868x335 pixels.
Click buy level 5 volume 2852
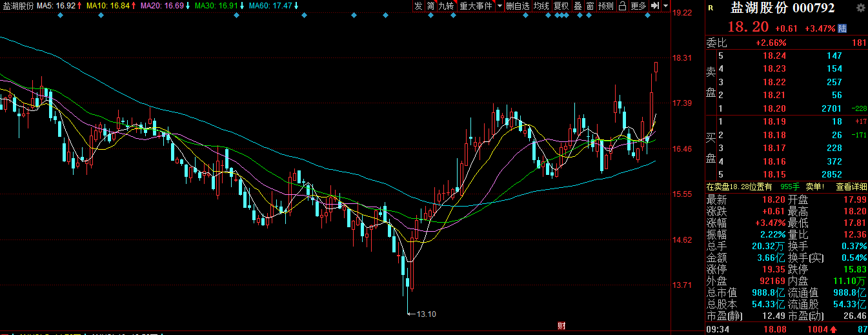pos(831,174)
